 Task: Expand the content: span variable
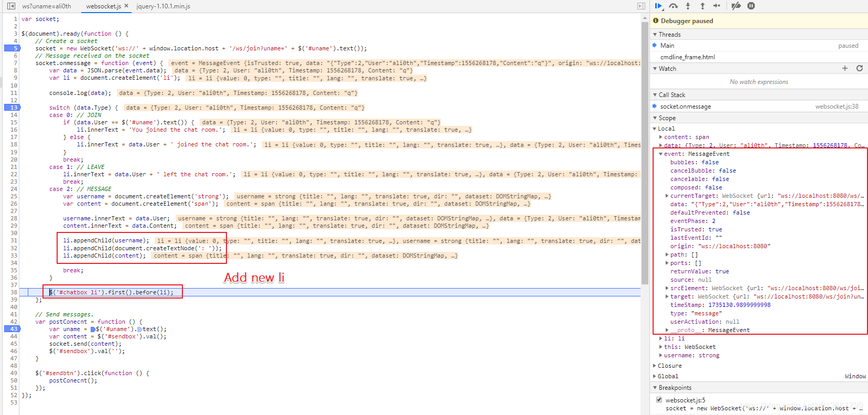tap(661, 137)
